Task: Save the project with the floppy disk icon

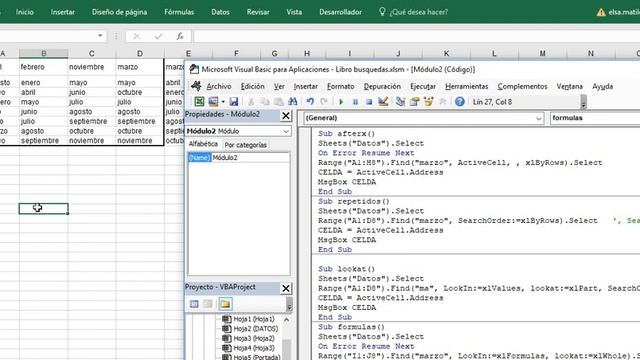Action: (233, 102)
